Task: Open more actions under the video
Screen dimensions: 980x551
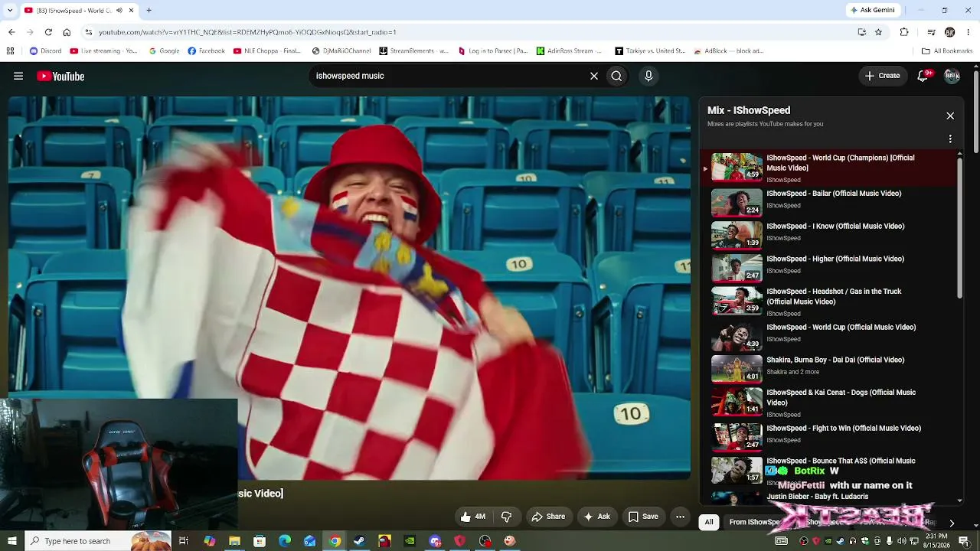Action: point(680,517)
